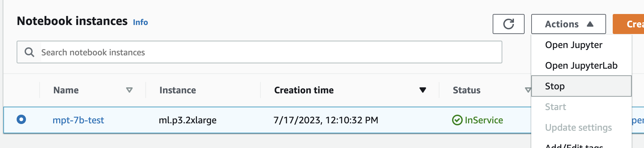
Task: Sort by Creation time arrow
Action: [x=422, y=90]
